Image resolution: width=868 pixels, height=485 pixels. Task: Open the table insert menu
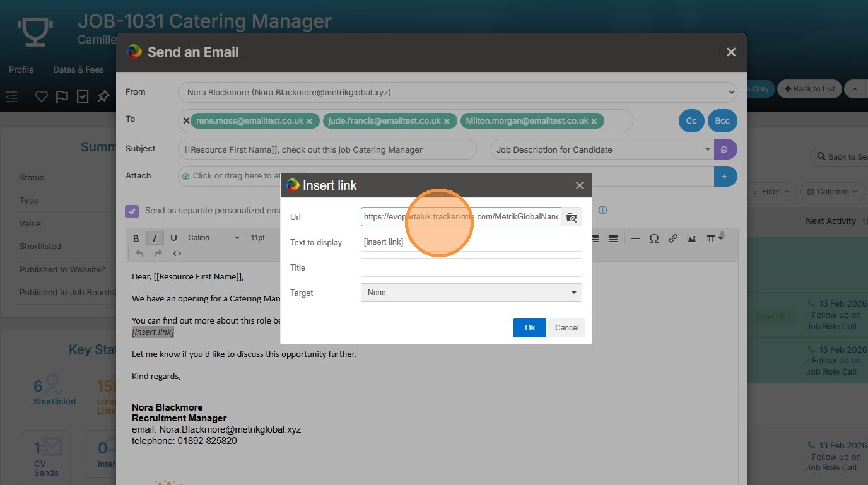coord(713,238)
